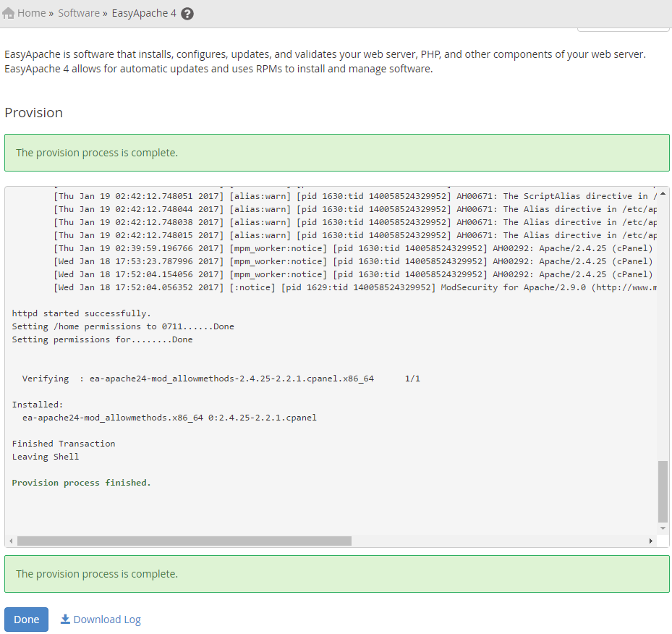The image size is (672, 634).
Task: Click the lower 'provision process is complete' banner
Action: point(337,574)
